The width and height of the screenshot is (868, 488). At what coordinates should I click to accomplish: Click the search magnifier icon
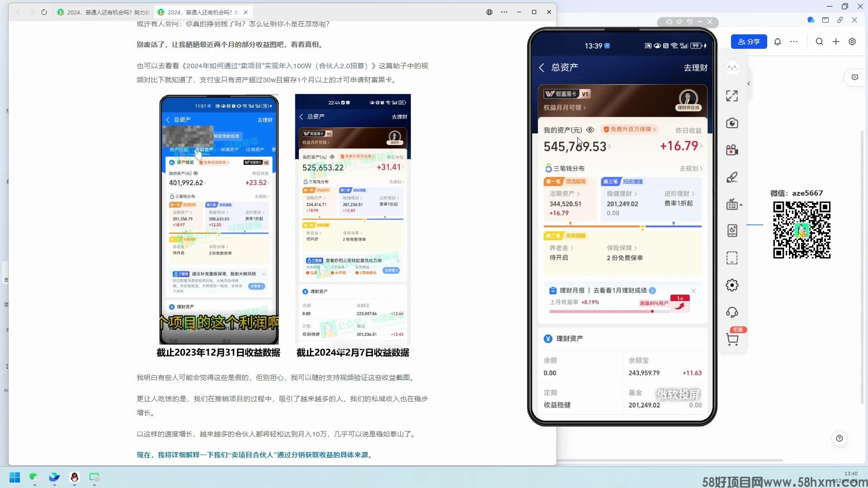[x=819, y=42]
